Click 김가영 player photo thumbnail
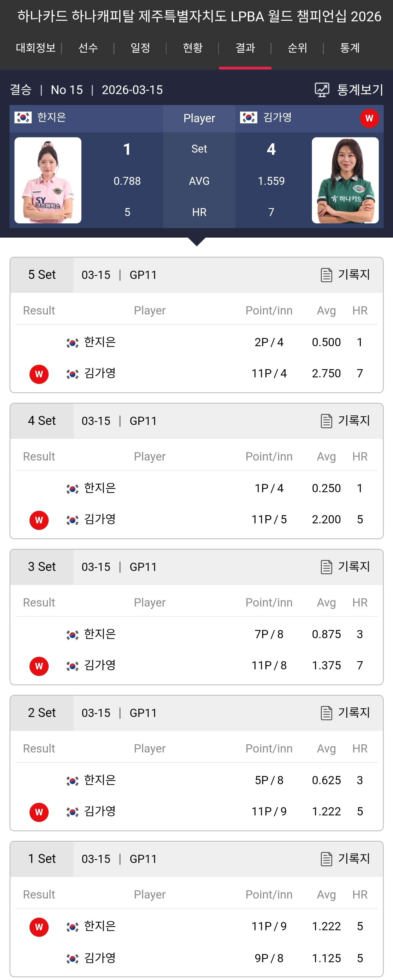 345,180
